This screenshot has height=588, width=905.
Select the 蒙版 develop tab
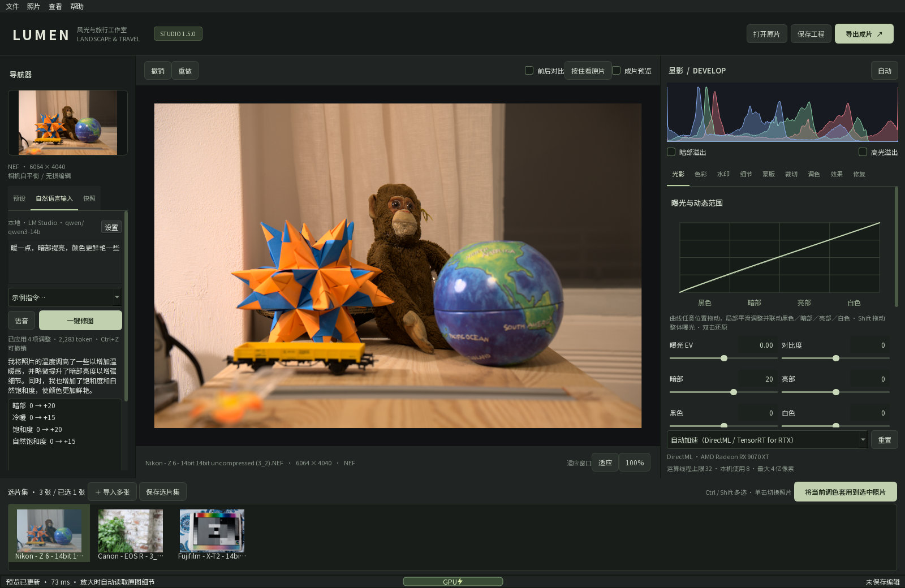click(769, 174)
